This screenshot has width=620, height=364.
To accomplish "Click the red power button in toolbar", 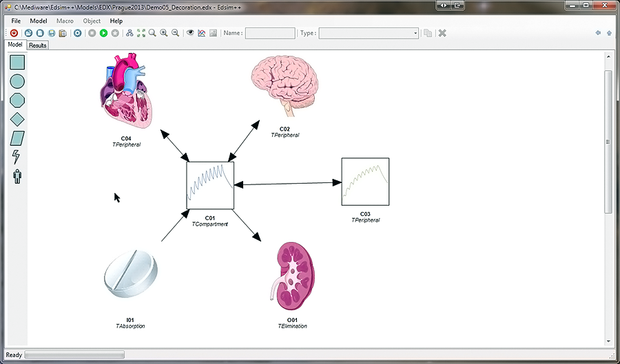I will (14, 33).
